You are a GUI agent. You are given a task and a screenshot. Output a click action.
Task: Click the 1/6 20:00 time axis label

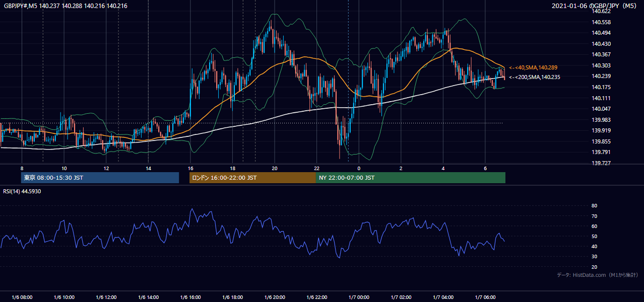click(x=275, y=297)
